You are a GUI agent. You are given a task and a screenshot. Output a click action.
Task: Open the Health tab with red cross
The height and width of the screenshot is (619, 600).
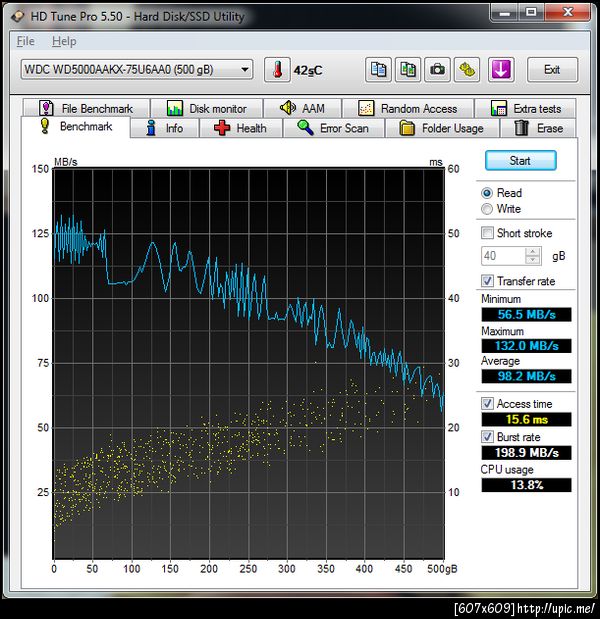(x=239, y=128)
